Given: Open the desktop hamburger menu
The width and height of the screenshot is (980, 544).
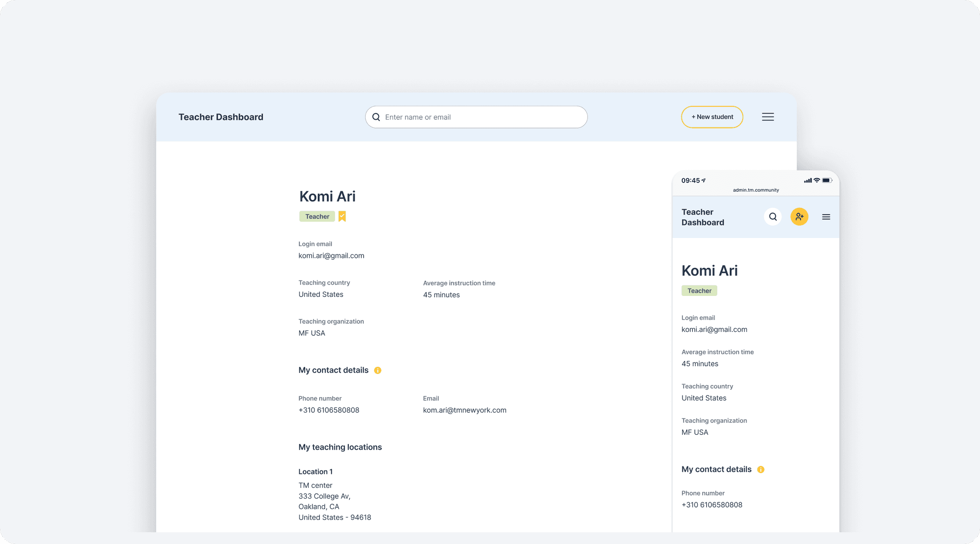Looking at the screenshot, I should pyautogui.click(x=768, y=117).
